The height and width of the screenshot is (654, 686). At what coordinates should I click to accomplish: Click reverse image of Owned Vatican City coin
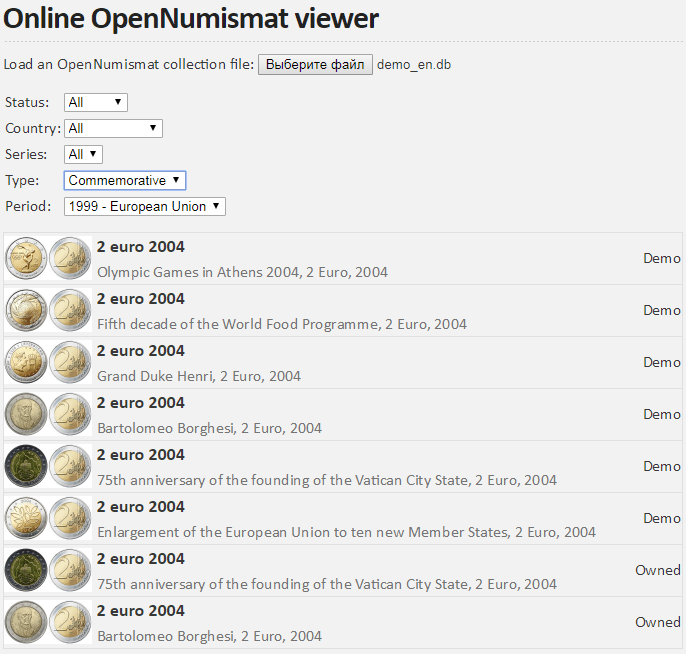pos(70,570)
